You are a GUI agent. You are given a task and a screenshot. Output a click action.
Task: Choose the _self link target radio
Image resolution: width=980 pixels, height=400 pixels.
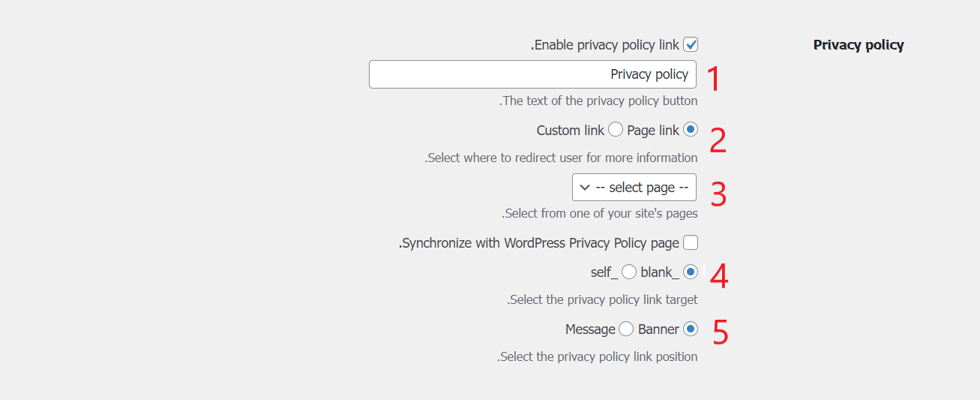629,272
